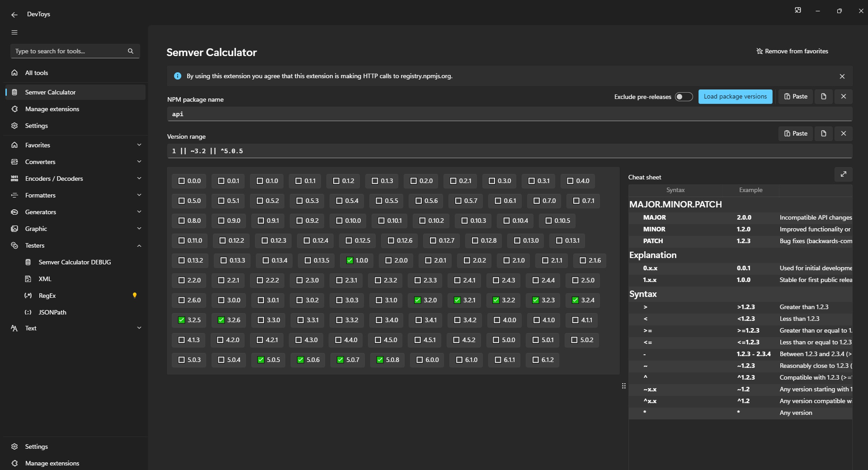Expand the Favorites group
868x470 pixels.
coord(75,145)
